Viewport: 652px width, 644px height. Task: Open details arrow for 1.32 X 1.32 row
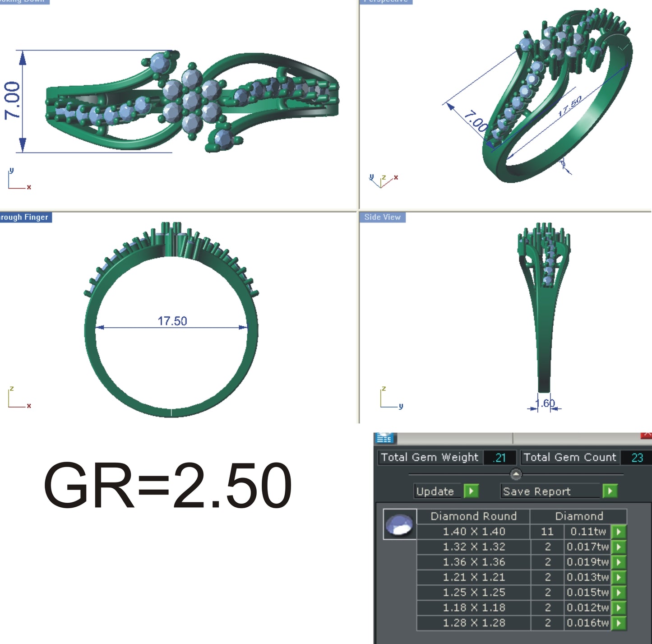click(x=619, y=547)
